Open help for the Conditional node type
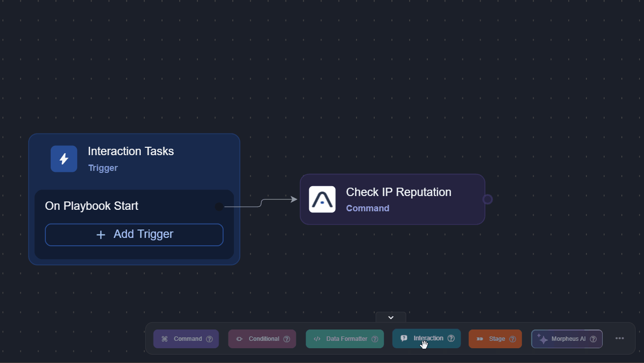The height and width of the screenshot is (363, 644). 287,339
